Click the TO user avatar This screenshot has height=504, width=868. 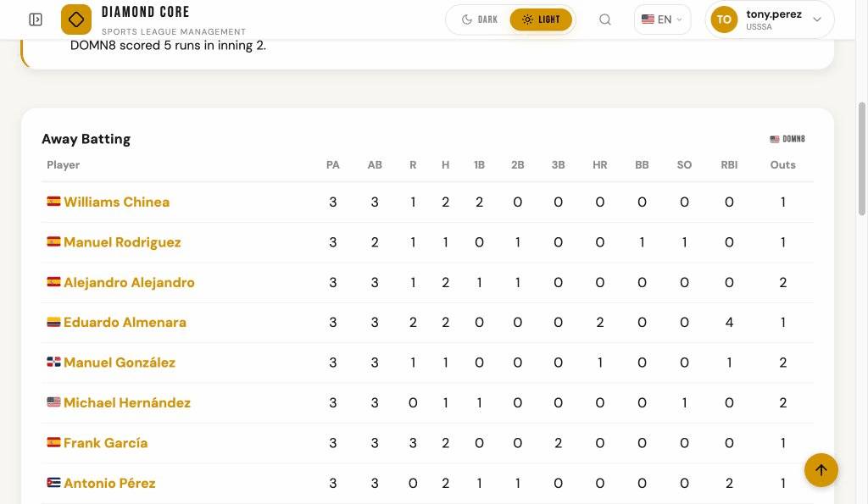(x=724, y=19)
